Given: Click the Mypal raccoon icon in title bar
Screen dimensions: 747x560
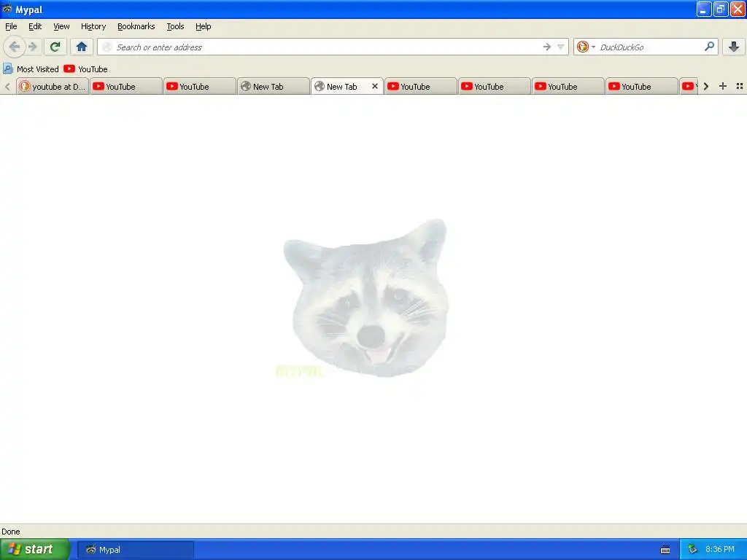Looking at the screenshot, I should [x=7, y=9].
